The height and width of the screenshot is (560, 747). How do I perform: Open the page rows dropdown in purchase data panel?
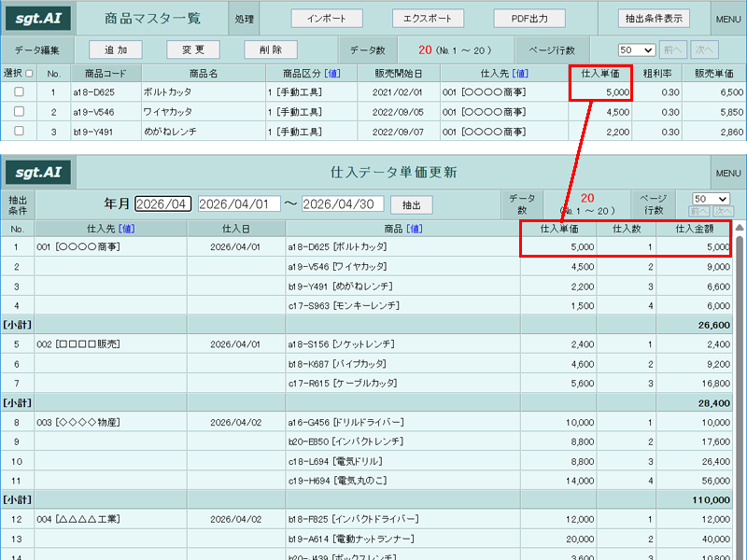pos(711,199)
